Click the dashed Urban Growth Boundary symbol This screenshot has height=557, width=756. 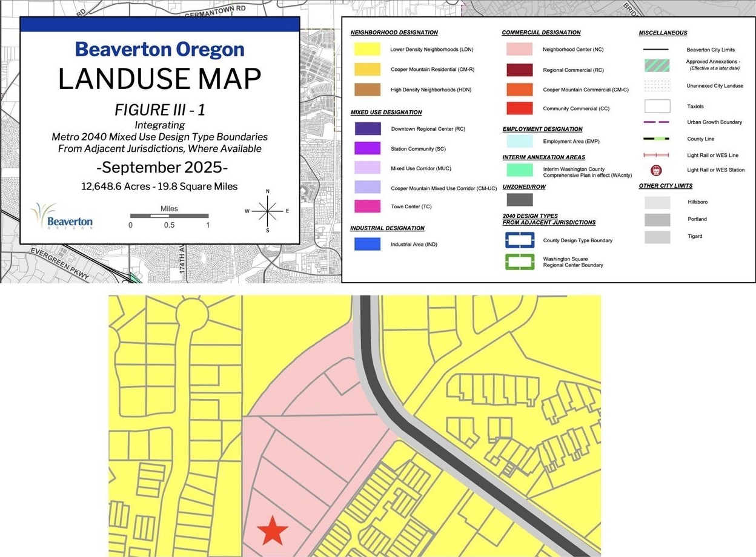pos(656,122)
